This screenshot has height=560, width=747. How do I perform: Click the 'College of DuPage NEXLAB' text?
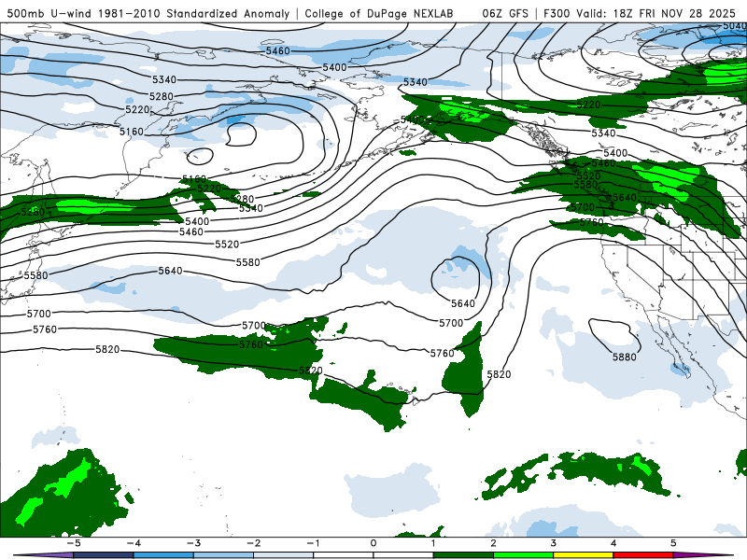[x=379, y=13]
